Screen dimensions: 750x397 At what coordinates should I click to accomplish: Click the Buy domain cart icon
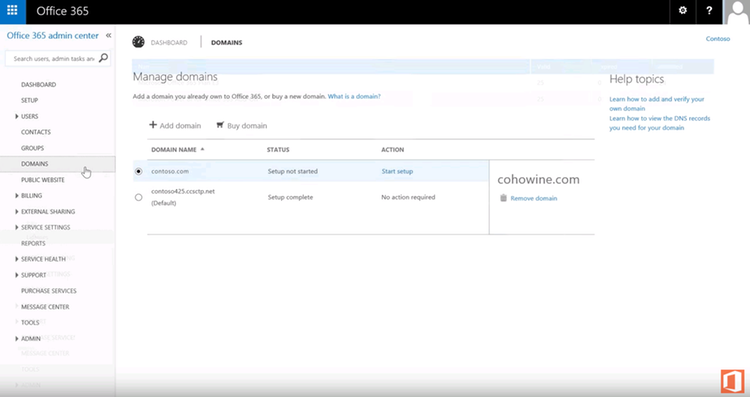(220, 125)
